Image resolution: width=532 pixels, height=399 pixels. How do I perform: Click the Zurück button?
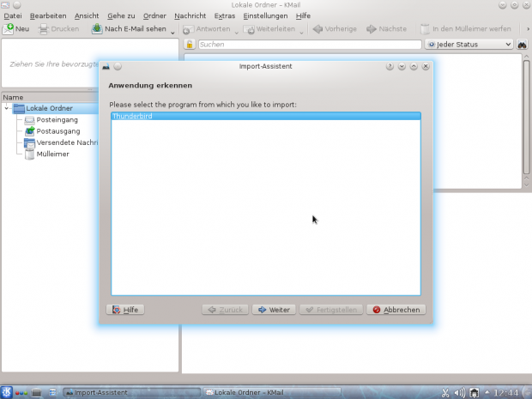click(x=225, y=310)
